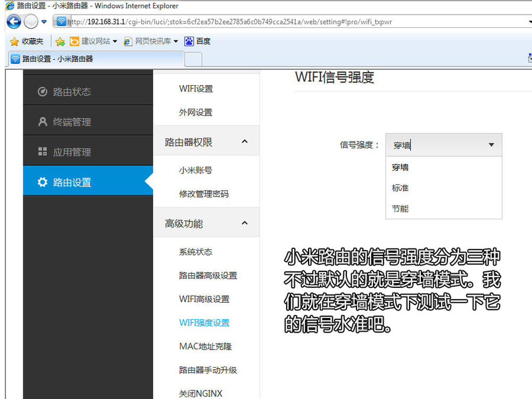The image size is (532, 399).
Task: Click the 路由设置 gear icon
Action: [x=43, y=182]
